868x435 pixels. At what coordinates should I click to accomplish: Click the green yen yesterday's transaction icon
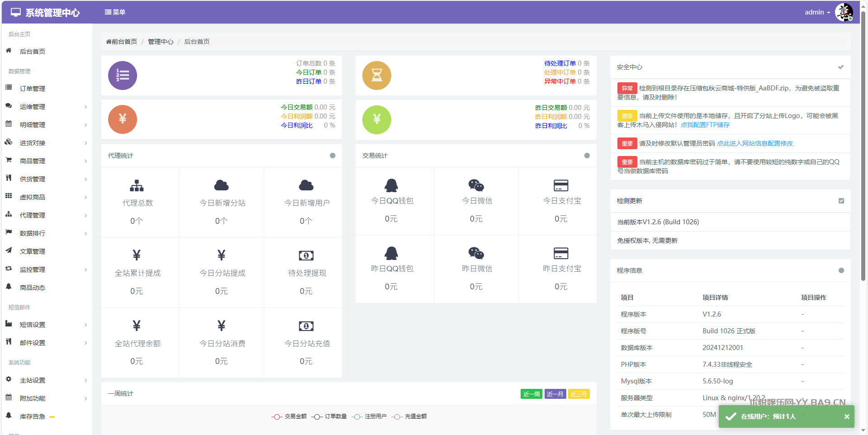coord(377,120)
